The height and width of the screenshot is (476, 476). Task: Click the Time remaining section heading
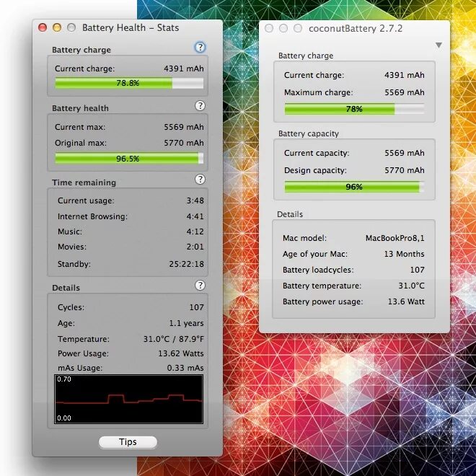point(84,182)
